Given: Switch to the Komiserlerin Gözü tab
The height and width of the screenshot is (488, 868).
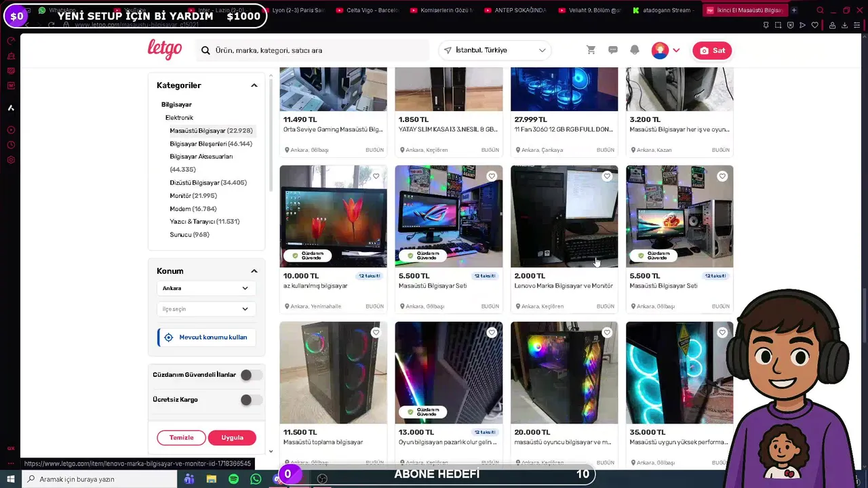Looking at the screenshot, I should click(441, 10).
